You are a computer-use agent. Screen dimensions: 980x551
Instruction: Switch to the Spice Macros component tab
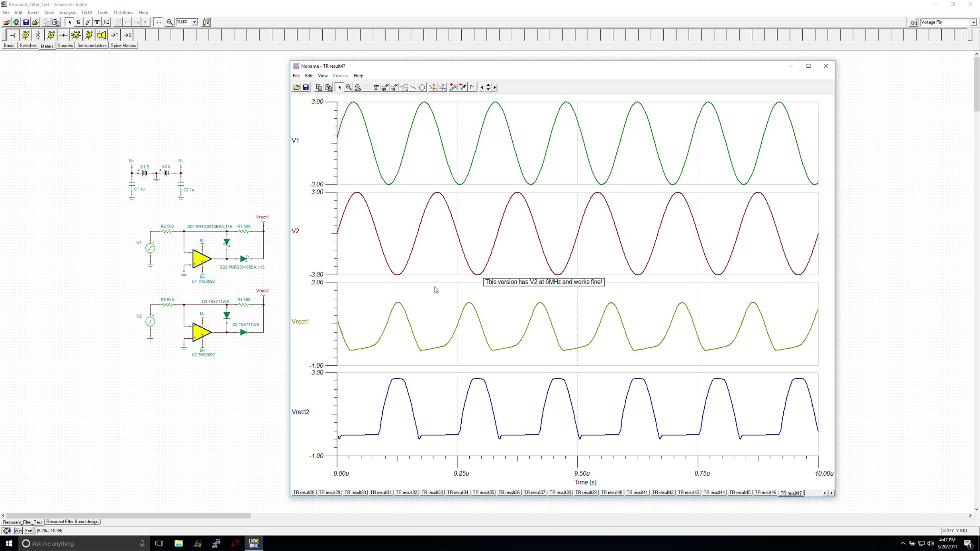(x=123, y=46)
